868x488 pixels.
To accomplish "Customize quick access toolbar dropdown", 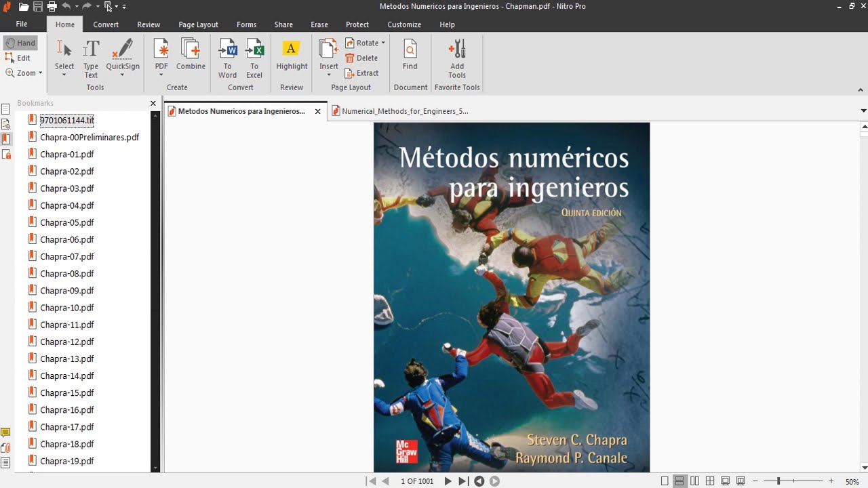I will click(124, 7).
